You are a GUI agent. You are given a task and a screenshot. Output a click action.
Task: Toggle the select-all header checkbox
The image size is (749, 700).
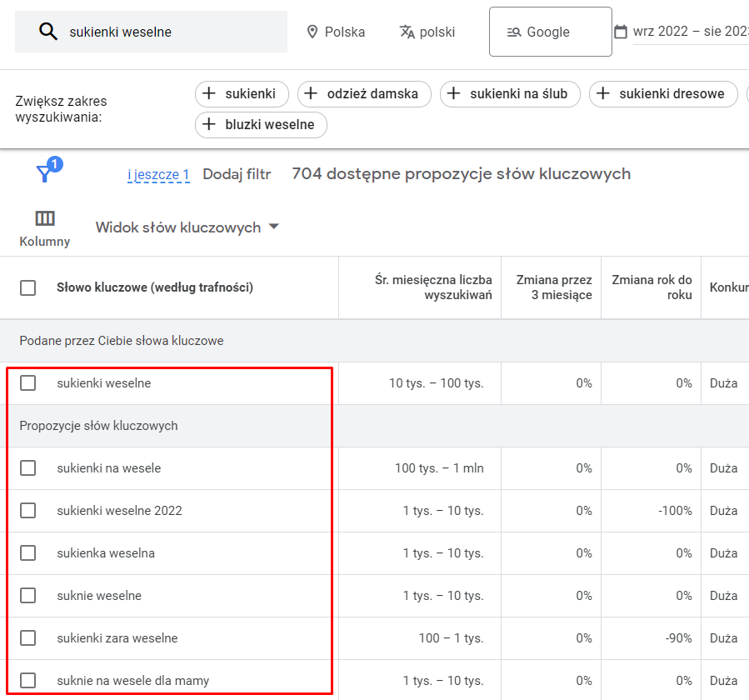27,287
